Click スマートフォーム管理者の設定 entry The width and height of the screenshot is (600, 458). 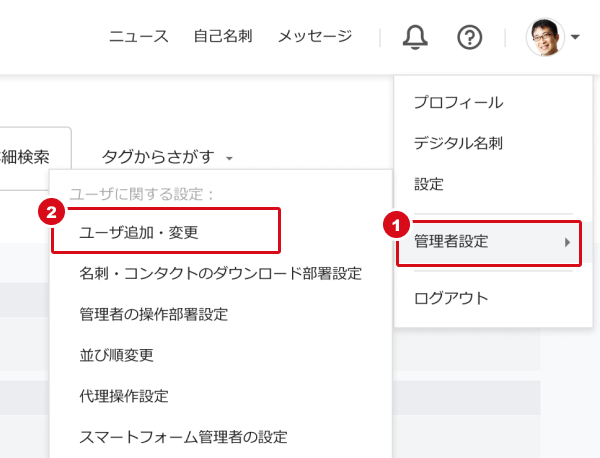[x=183, y=437]
